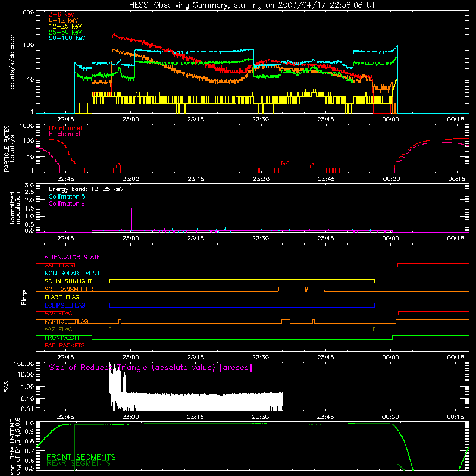476x476 pixels.
Task: Click the vertical 'Flags' axis label
Action: (24, 297)
